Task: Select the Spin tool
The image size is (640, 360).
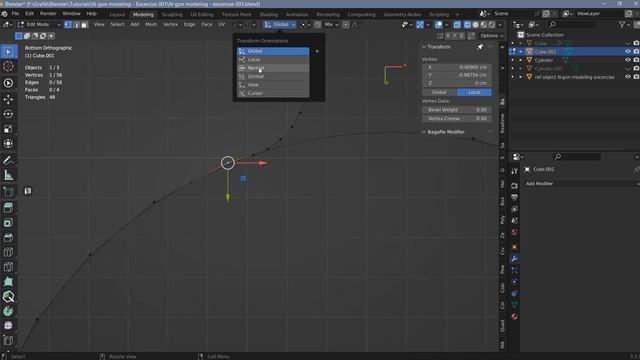Action: tap(8, 311)
